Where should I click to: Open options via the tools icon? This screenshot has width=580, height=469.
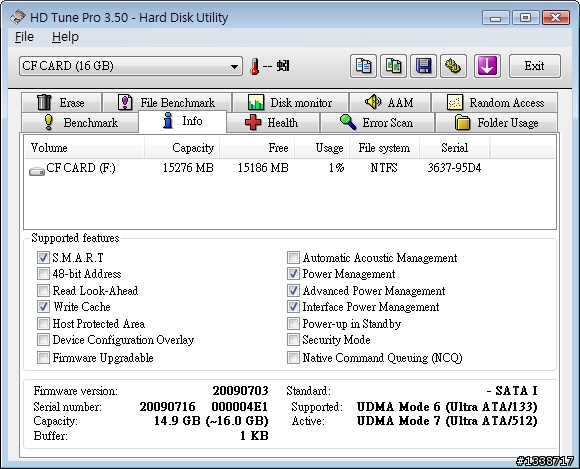[x=453, y=66]
